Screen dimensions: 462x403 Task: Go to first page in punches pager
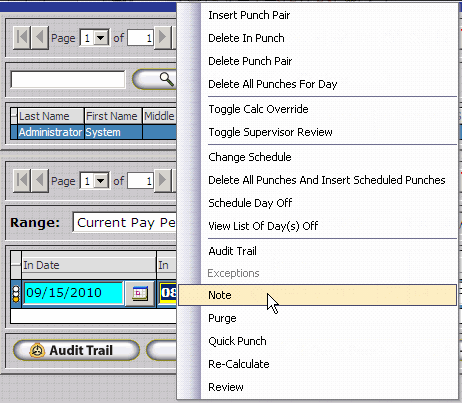click(22, 181)
